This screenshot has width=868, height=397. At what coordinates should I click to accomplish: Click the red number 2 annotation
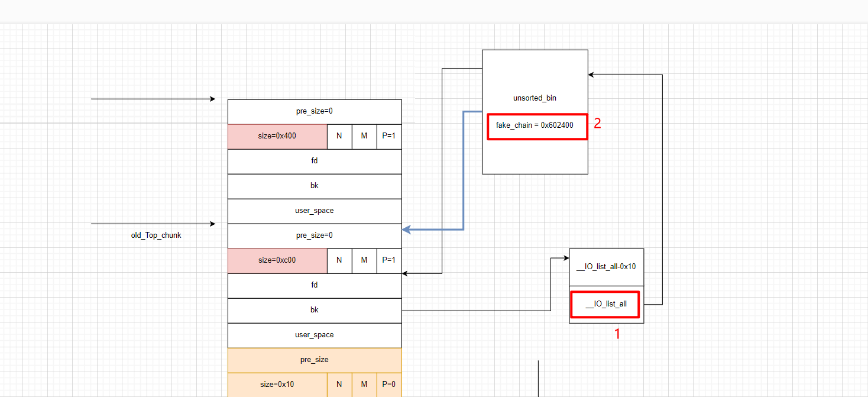pyautogui.click(x=597, y=124)
